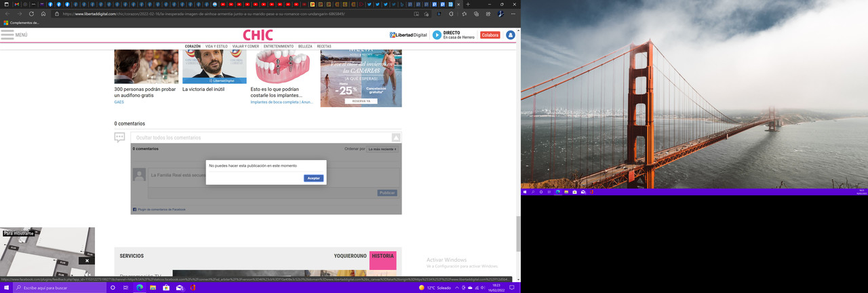Click 'Ocultar todos los comentarios'
The height and width of the screenshot is (293, 868).
(x=168, y=138)
